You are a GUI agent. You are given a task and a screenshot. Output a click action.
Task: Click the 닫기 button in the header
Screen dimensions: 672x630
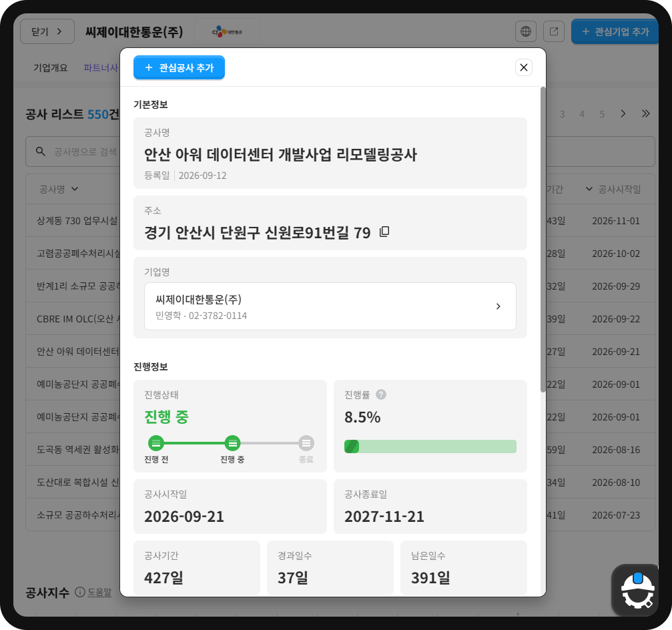(x=47, y=31)
